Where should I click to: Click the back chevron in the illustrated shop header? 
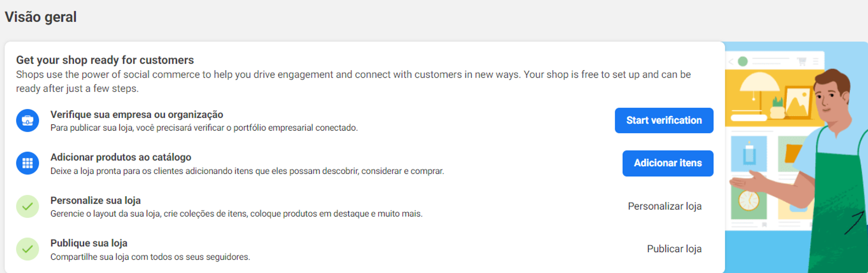click(x=731, y=62)
